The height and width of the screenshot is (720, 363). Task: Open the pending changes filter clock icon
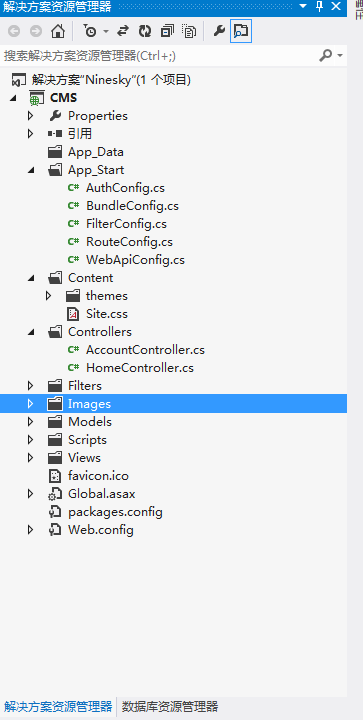pos(90,31)
